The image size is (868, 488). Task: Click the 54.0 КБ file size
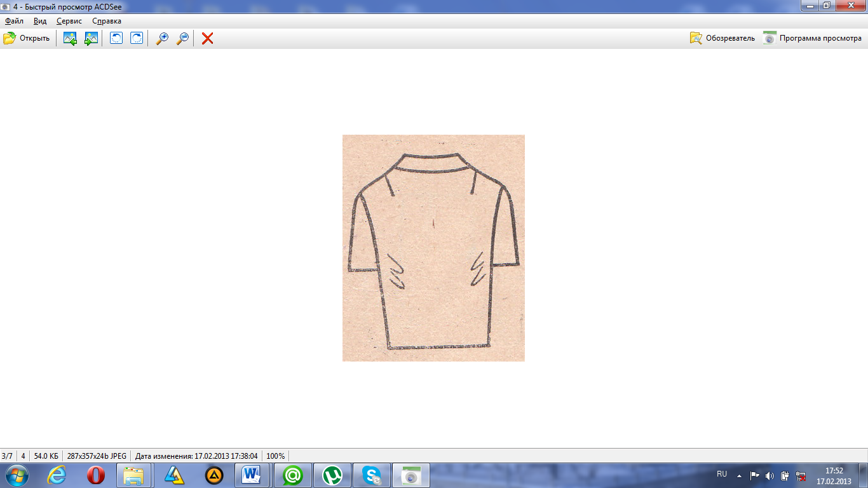click(x=46, y=456)
